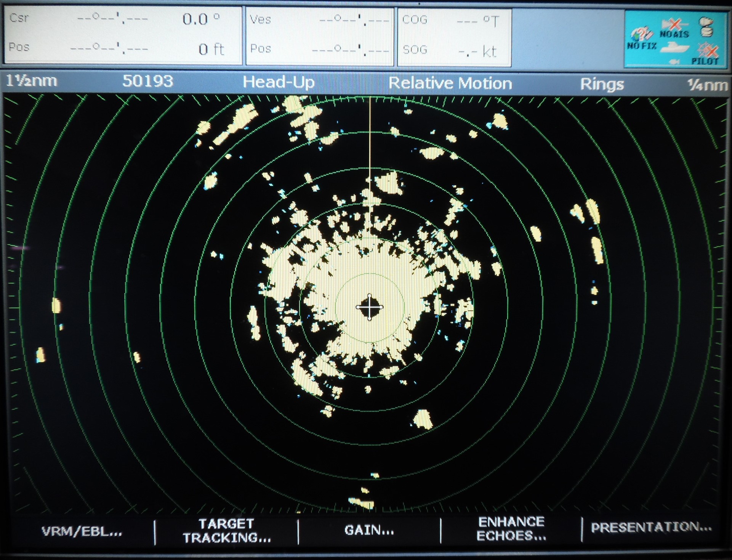Screen dimensions: 732x560
Task: Select the 50193 status bar value
Action: [x=147, y=81]
